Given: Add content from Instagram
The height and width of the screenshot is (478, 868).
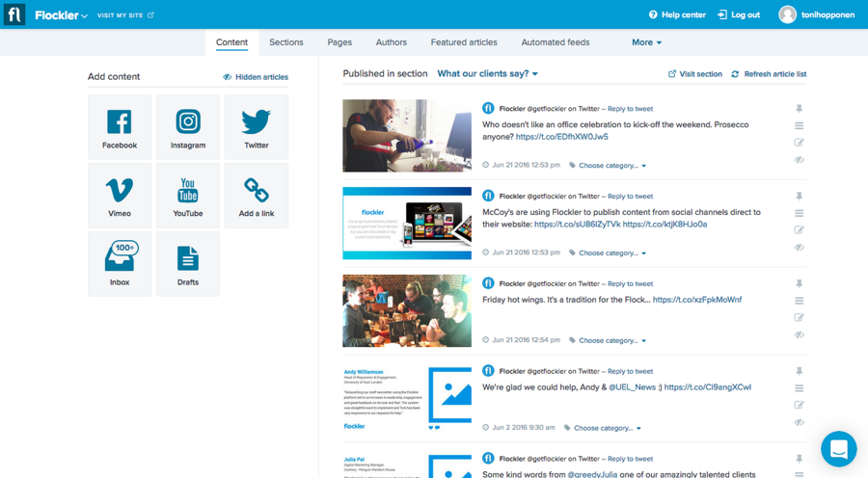Looking at the screenshot, I should (188, 126).
